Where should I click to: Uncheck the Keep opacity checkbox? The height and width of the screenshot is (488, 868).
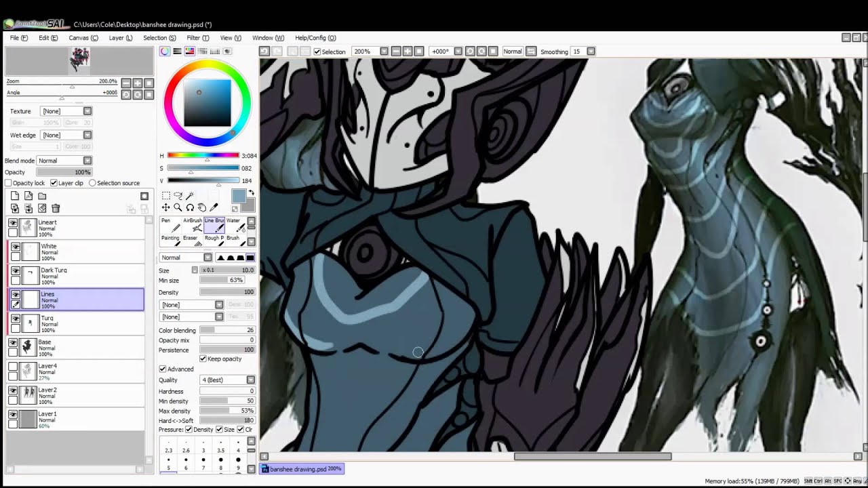(x=203, y=359)
